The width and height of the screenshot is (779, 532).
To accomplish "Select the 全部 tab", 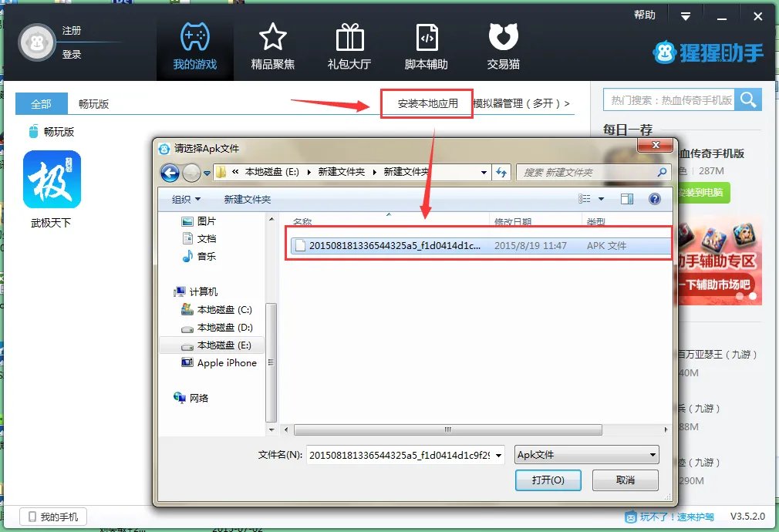I will [x=41, y=104].
